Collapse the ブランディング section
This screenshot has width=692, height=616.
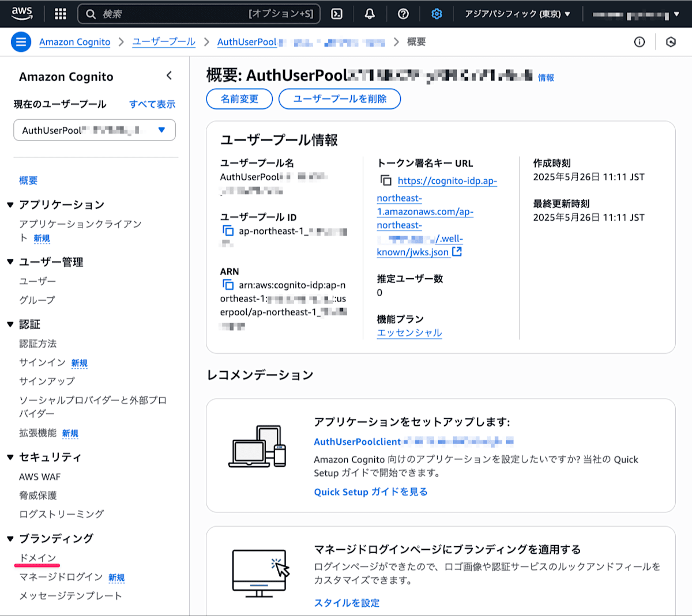click(x=10, y=539)
